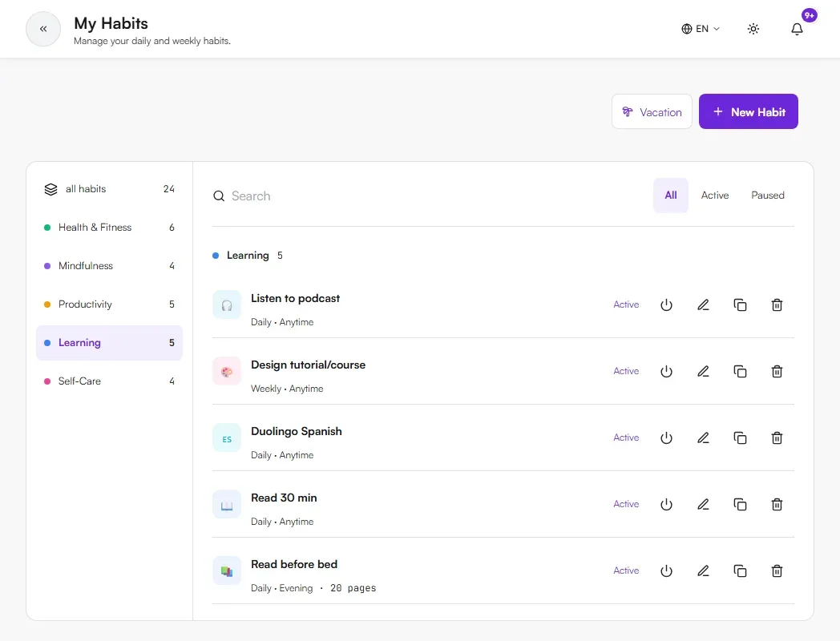
Task: Click Active status of Listen to podcast
Action: (x=626, y=304)
